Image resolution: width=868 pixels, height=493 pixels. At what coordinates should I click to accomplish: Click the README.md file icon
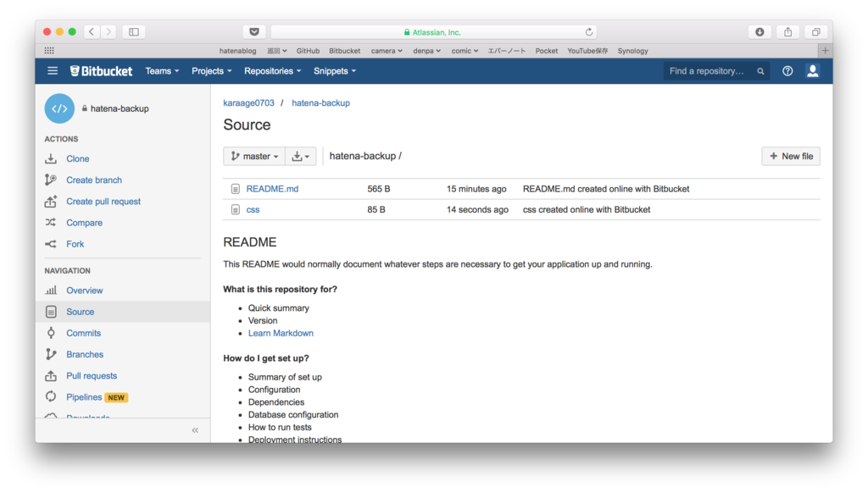[x=236, y=189]
